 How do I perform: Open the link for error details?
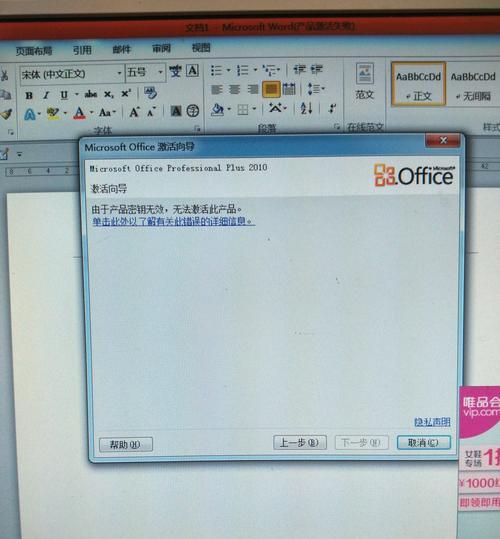(x=174, y=221)
